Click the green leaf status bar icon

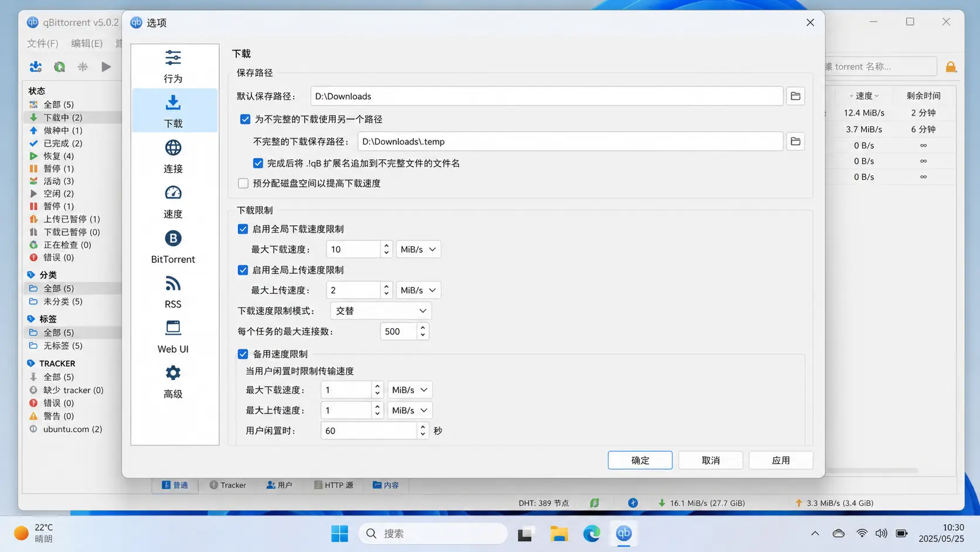(594, 503)
